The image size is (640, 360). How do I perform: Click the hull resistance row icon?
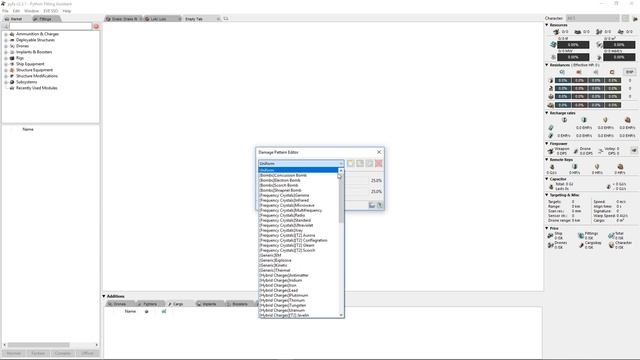point(551,96)
